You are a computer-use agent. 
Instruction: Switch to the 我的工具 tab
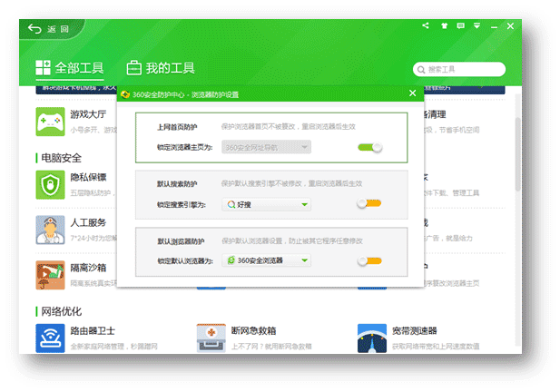tap(161, 68)
